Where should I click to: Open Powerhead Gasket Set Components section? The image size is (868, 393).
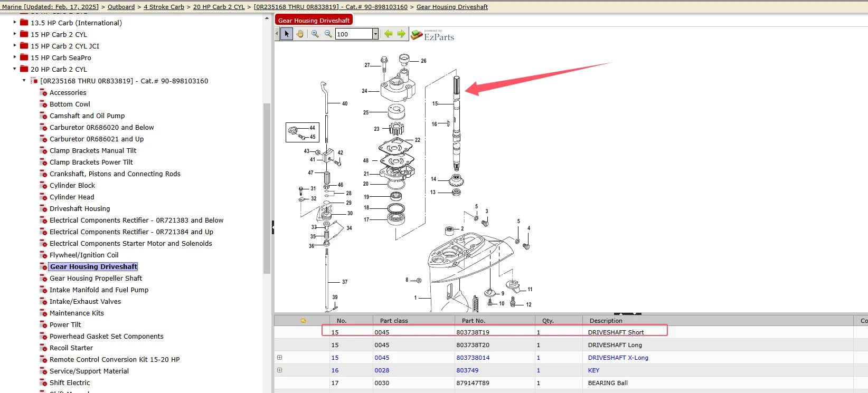tap(107, 336)
